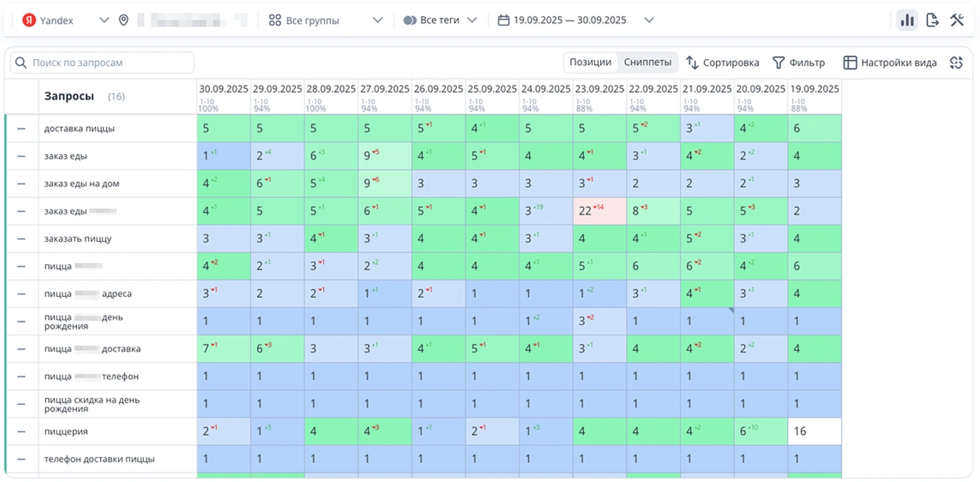
Task: Expand the Yandex search engine dropdown
Action: point(104,20)
